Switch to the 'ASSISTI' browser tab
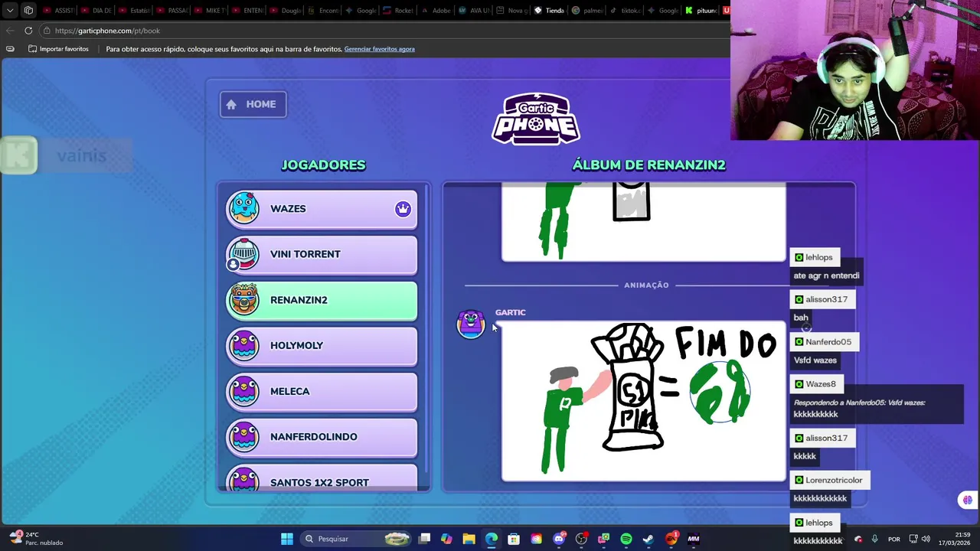The image size is (980, 551). pyautogui.click(x=58, y=11)
